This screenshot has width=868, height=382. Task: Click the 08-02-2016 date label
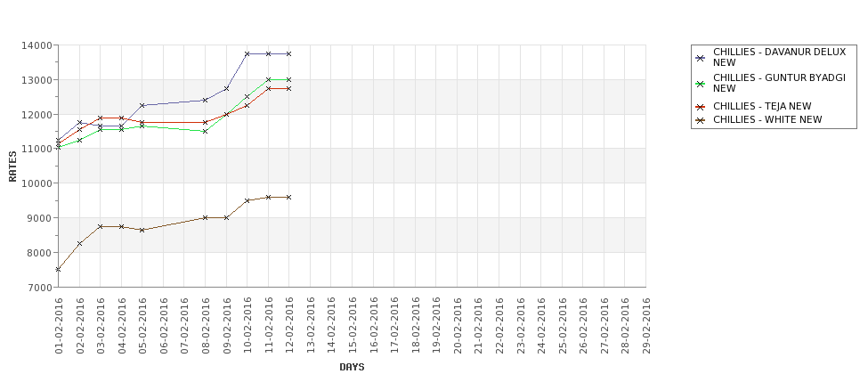pos(206,326)
